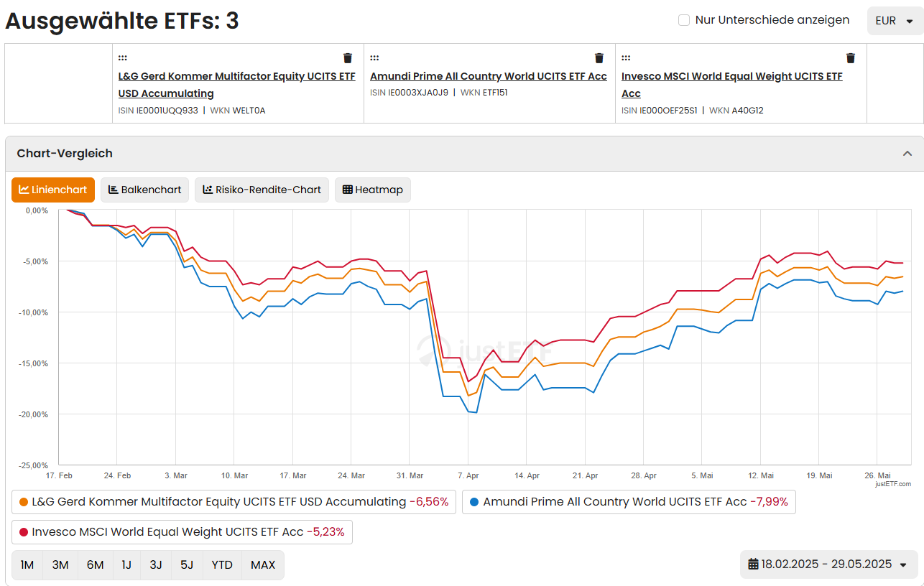Open the date range dropdown arrow

click(903, 564)
